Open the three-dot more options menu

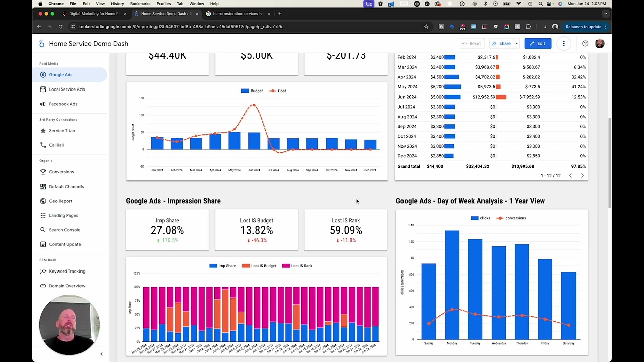563,44
